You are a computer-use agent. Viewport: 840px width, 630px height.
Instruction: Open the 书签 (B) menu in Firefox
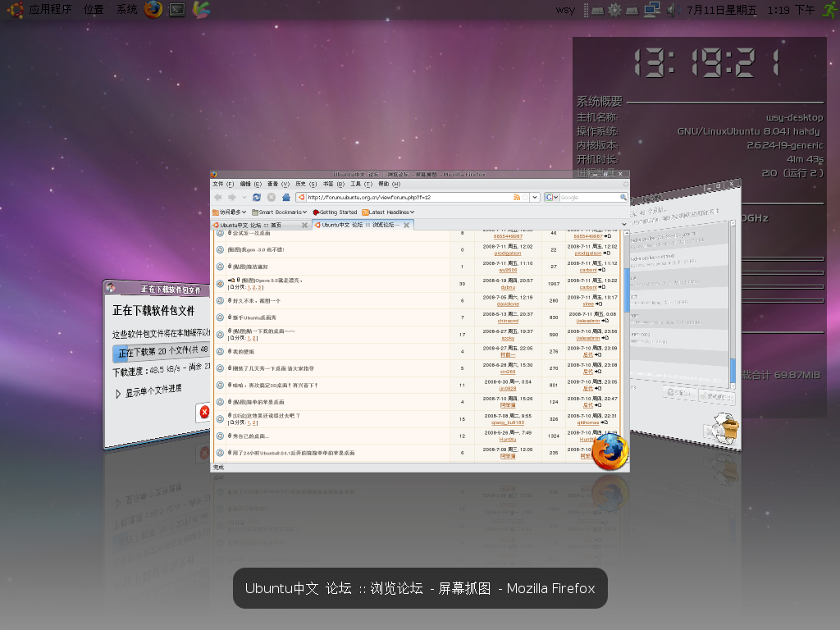point(334,184)
